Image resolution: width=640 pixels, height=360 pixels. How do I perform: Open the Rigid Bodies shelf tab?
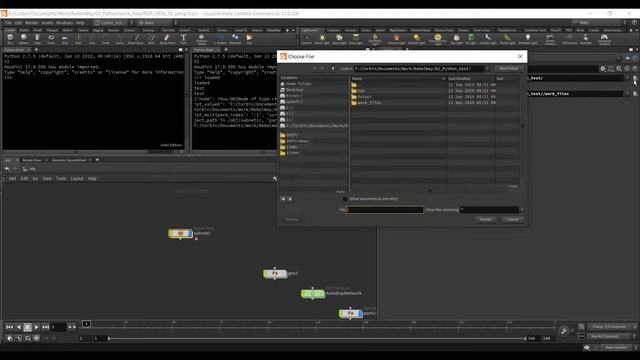[x=398, y=30]
